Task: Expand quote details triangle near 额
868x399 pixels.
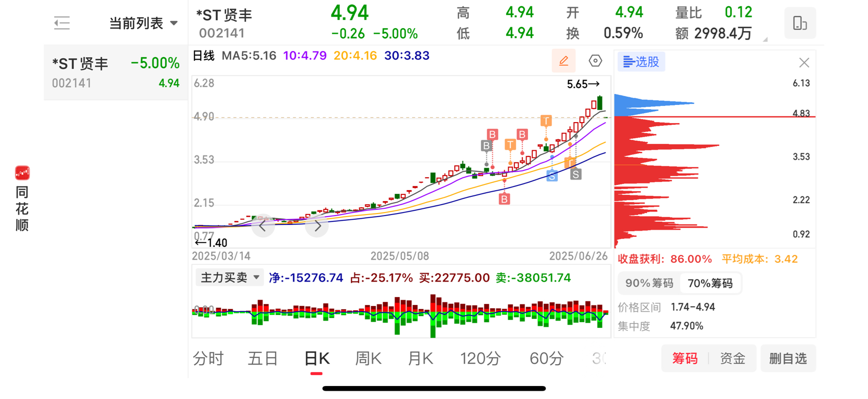Action: (x=765, y=39)
